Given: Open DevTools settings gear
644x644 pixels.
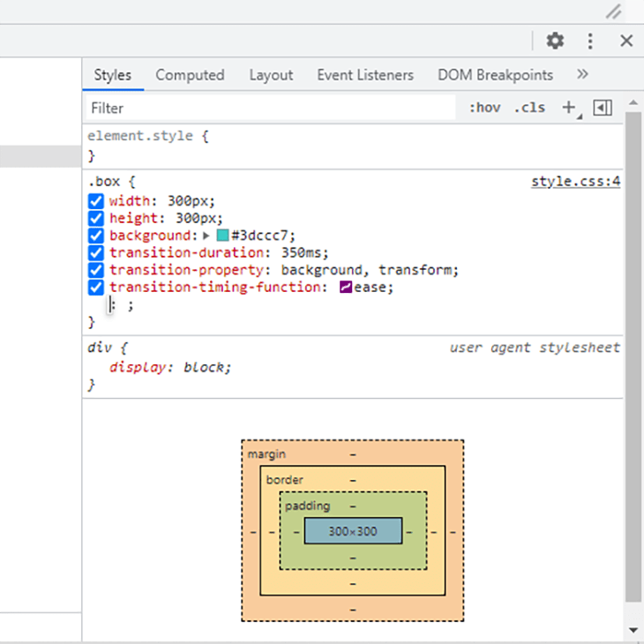Looking at the screenshot, I should coord(555,41).
